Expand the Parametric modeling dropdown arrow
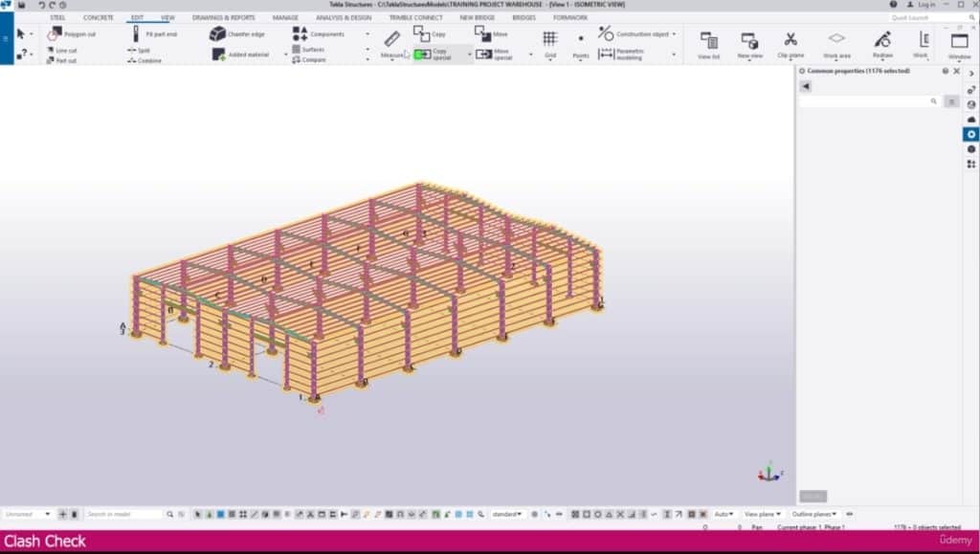980x554 pixels. point(674,55)
